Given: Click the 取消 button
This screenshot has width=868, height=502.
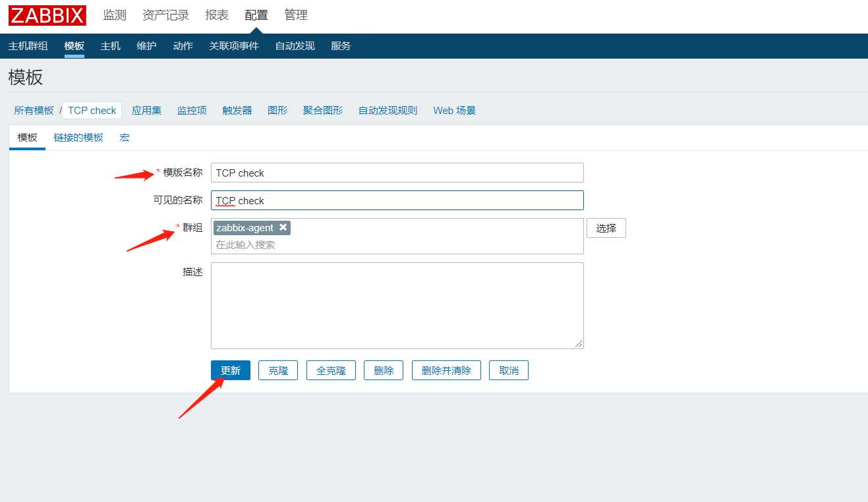Looking at the screenshot, I should (509, 370).
